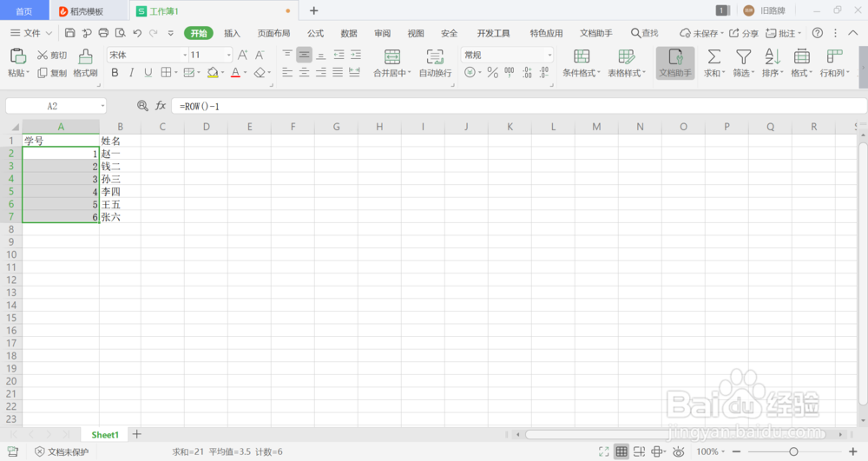Click the 分享 share button
This screenshot has width=868, height=461.
pyautogui.click(x=744, y=33)
